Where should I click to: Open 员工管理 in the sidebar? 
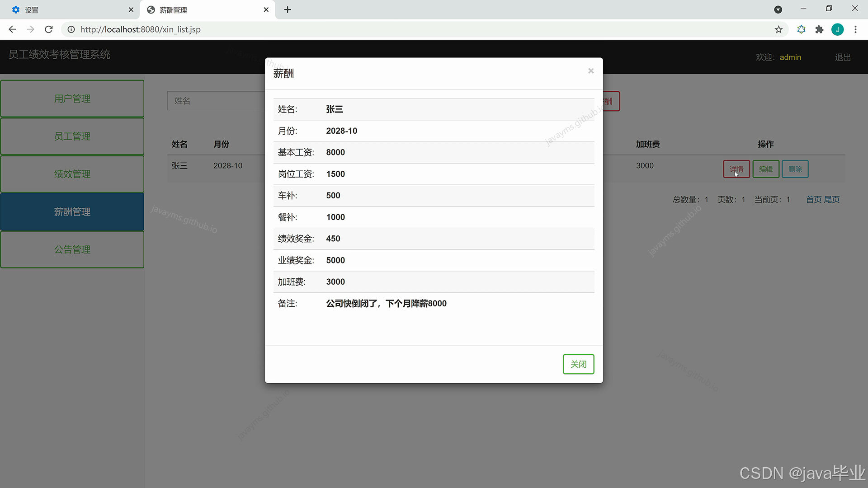[x=72, y=136]
